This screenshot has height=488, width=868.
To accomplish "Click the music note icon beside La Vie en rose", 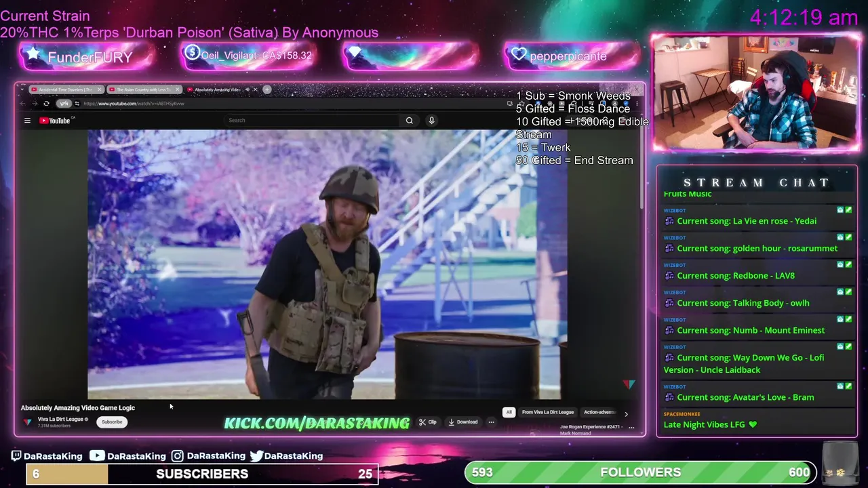I will pyautogui.click(x=669, y=222).
